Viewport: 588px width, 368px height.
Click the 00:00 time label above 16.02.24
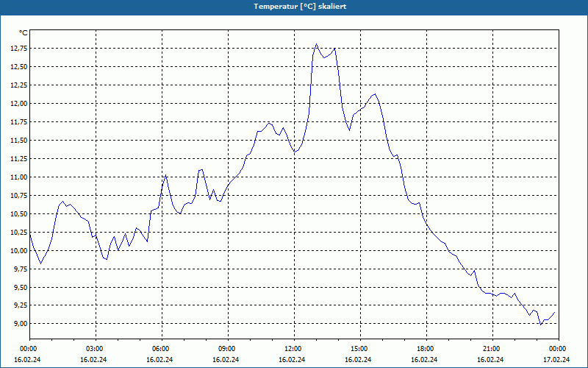click(x=27, y=349)
